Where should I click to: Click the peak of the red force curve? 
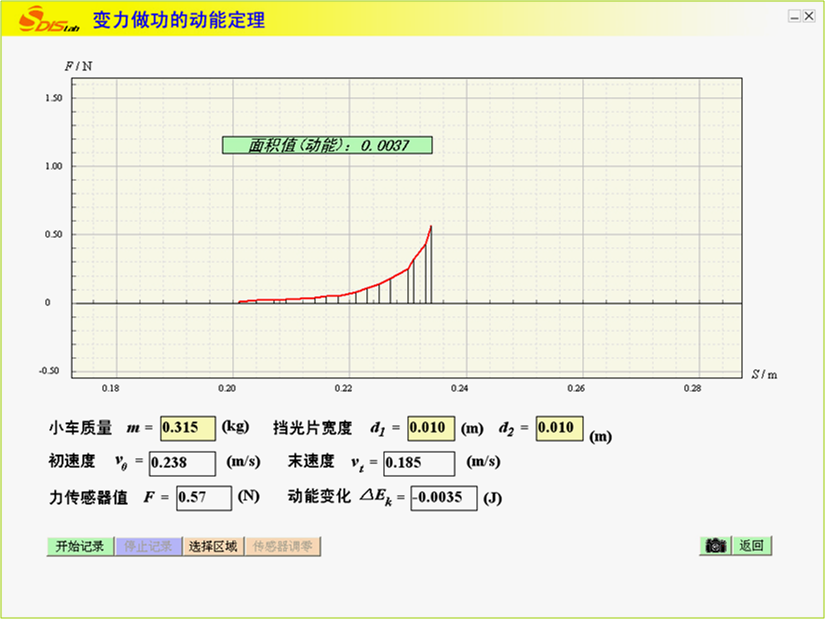[x=431, y=226]
